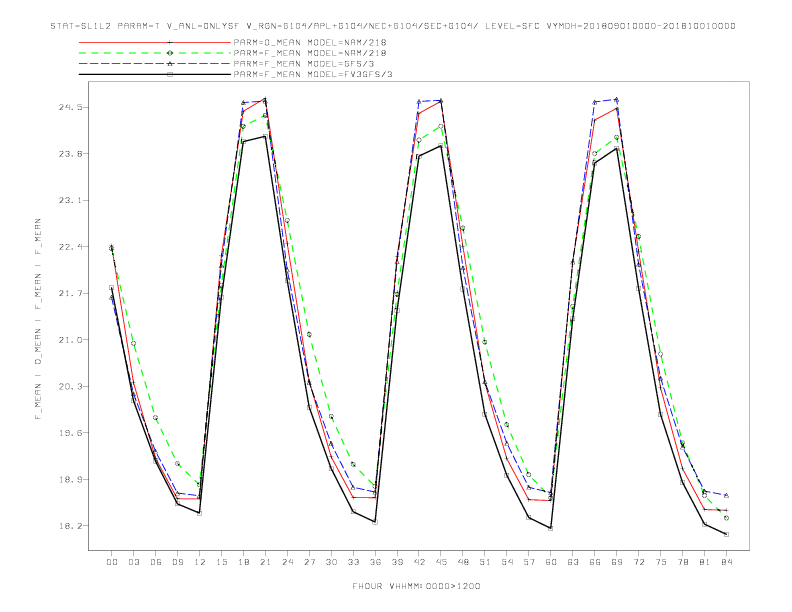Click x-axis tick label 39
Viewport: 792px width, 612px height.
click(x=397, y=562)
